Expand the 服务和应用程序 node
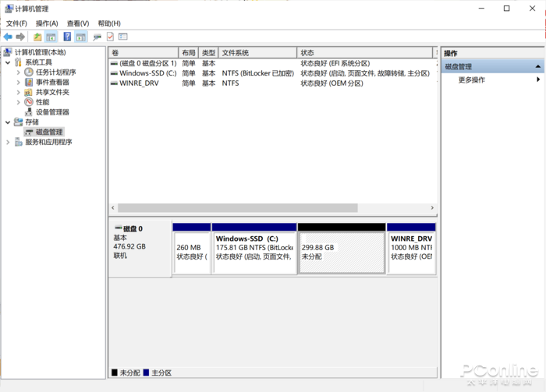The image size is (546, 392). tap(8, 143)
